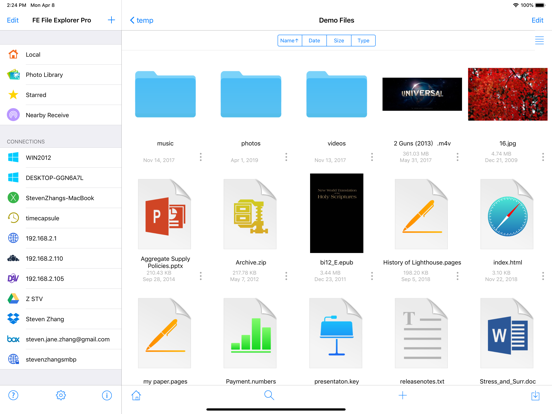The width and height of the screenshot is (552, 414).
Task: Open more options for Aggregate Supply Policies.pptx
Action: (x=201, y=276)
